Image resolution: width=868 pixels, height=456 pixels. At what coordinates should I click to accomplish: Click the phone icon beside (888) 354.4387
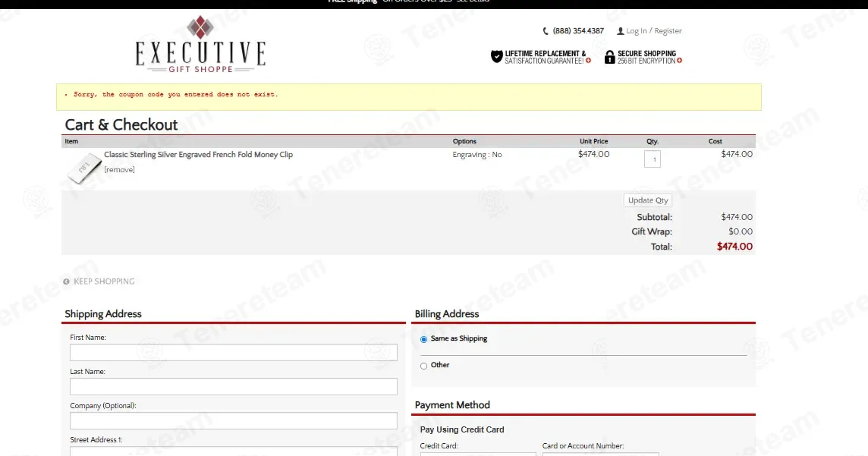click(x=546, y=31)
